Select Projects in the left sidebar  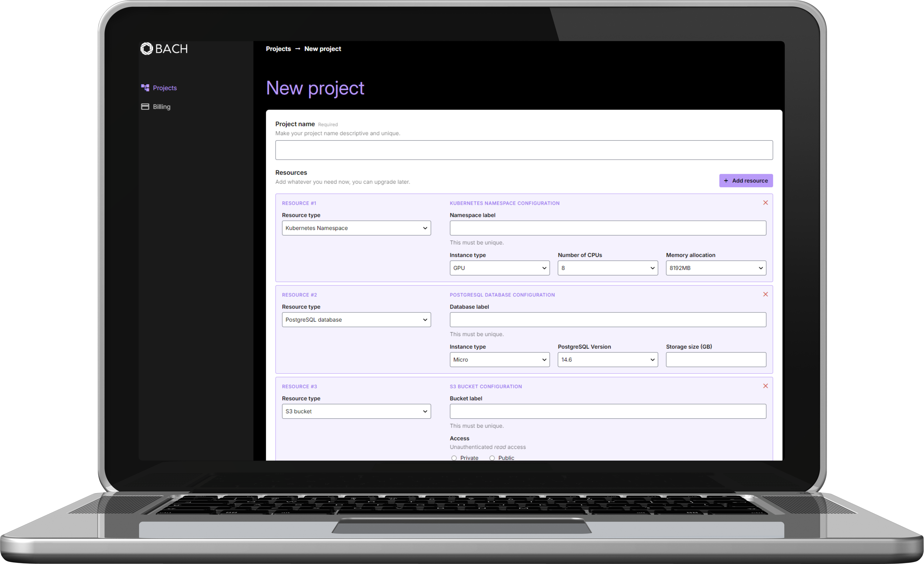click(165, 87)
